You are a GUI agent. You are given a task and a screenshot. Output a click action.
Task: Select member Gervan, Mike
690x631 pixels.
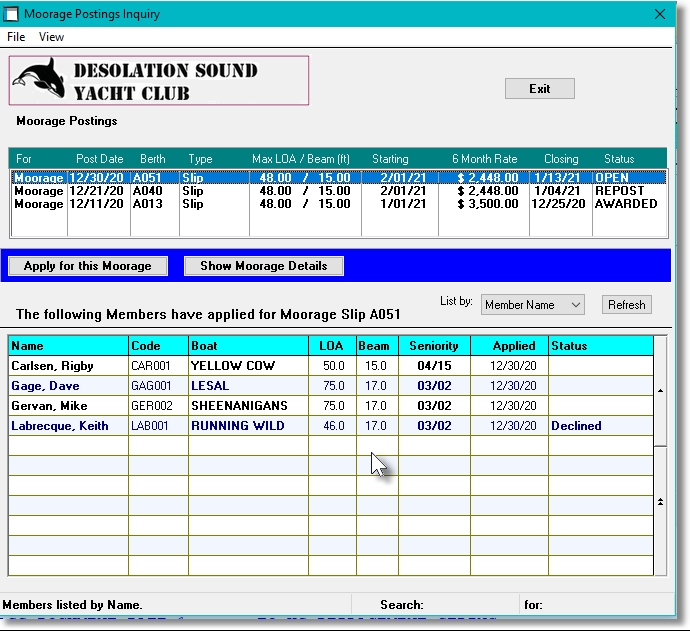[49, 406]
